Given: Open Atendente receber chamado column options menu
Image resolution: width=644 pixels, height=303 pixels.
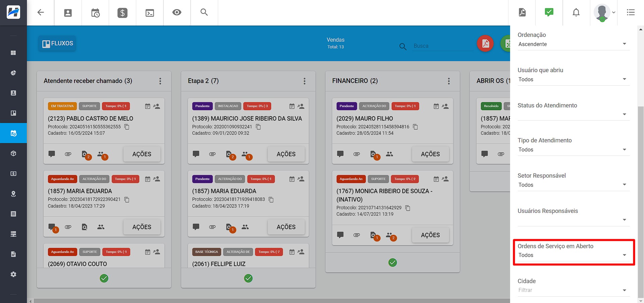Looking at the screenshot, I should (160, 81).
